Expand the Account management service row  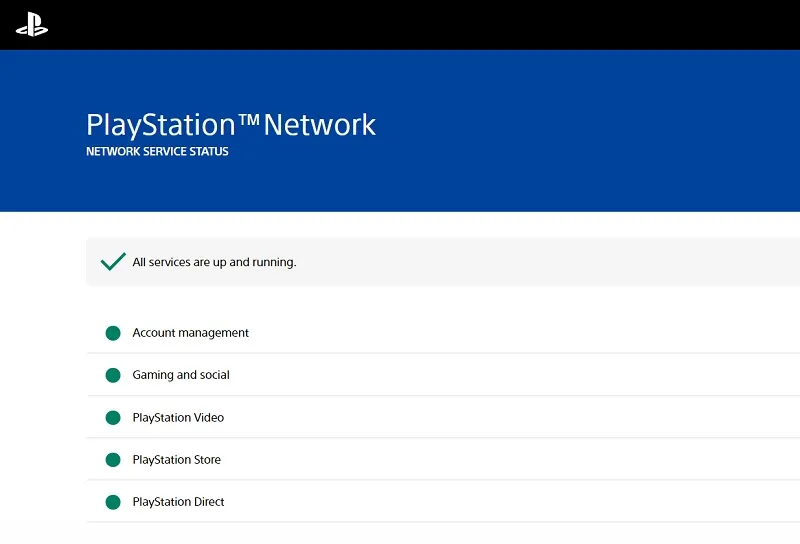(443, 333)
